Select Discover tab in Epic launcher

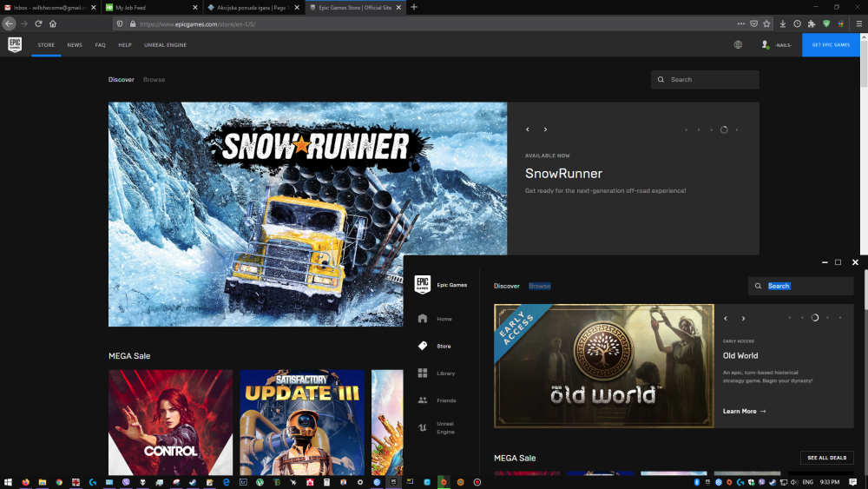click(507, 286)
